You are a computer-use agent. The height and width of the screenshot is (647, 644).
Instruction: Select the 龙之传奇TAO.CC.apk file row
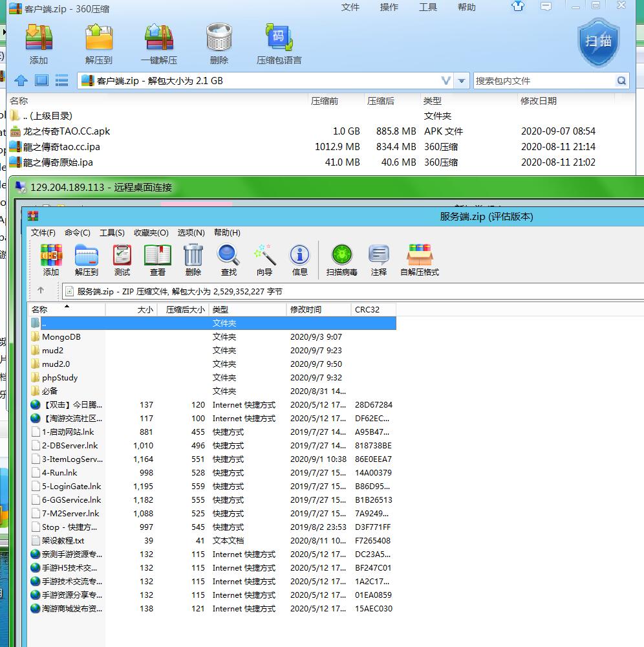66,131
